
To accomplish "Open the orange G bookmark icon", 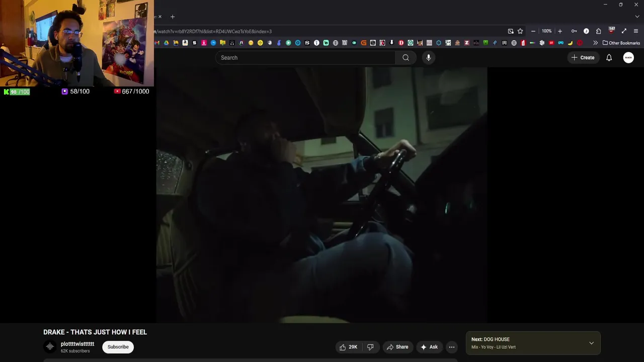I will tap(364, 43).
